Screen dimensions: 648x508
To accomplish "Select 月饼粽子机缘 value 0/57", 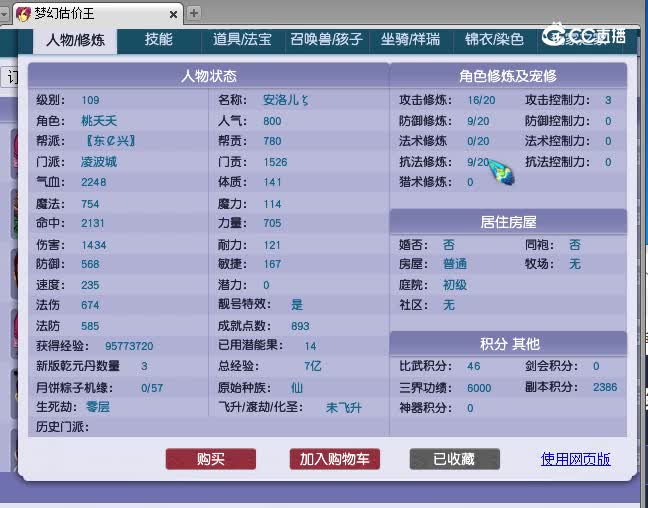I will [152, 388].
